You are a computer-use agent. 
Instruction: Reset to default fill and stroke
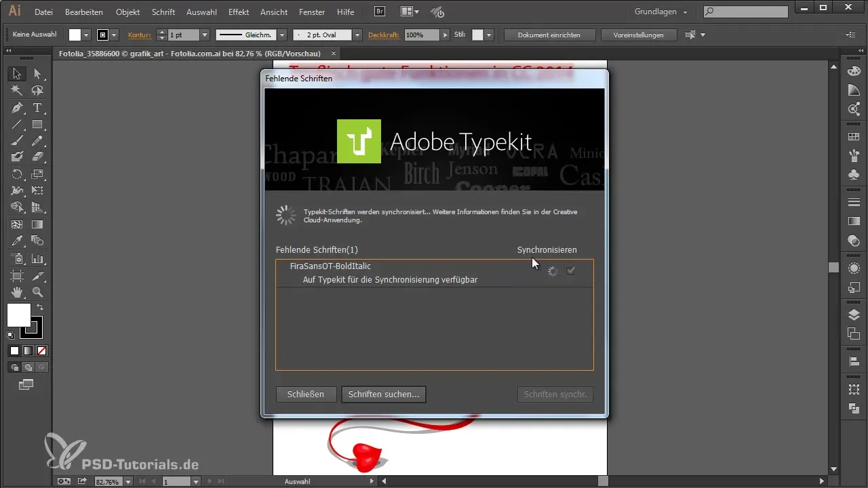click(11, 335)
